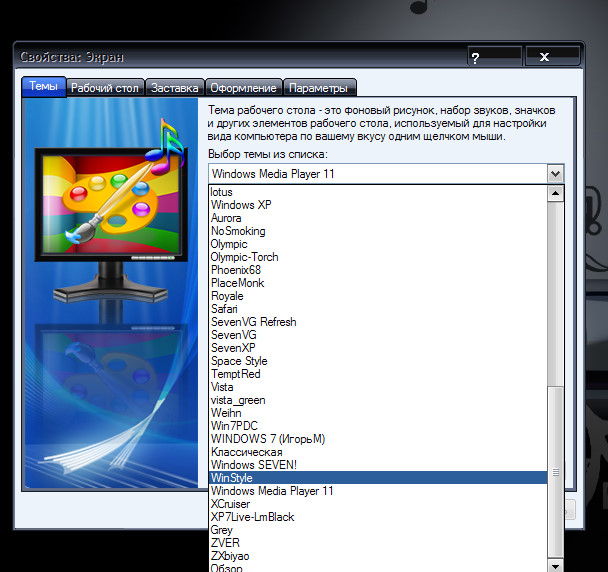Pick the PlaceMonk theme
The height and width of the screenshot is (572, 608).
378,283
